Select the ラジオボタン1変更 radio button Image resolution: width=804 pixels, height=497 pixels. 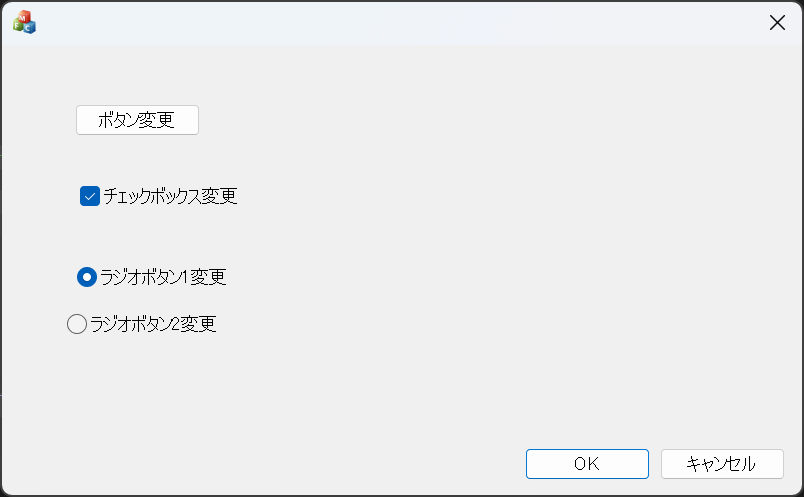click(x=87, y=276)
